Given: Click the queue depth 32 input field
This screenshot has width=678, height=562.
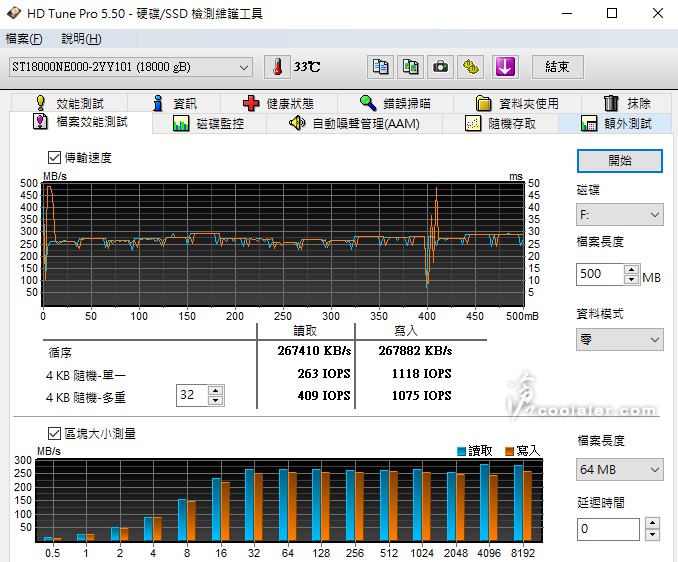Looking at the screenshot, I should pyautogui.click(x=192, y=395).
